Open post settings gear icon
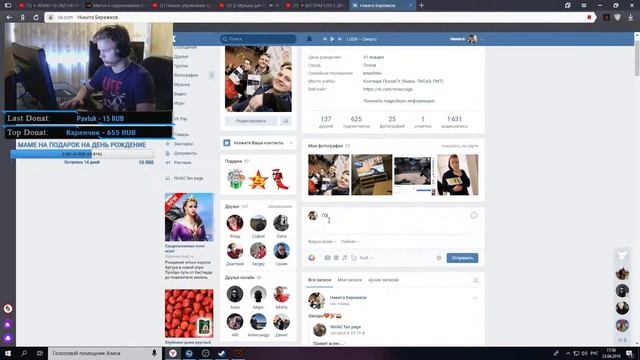Viewport: 640px width, 360px height. pos(439,258)
